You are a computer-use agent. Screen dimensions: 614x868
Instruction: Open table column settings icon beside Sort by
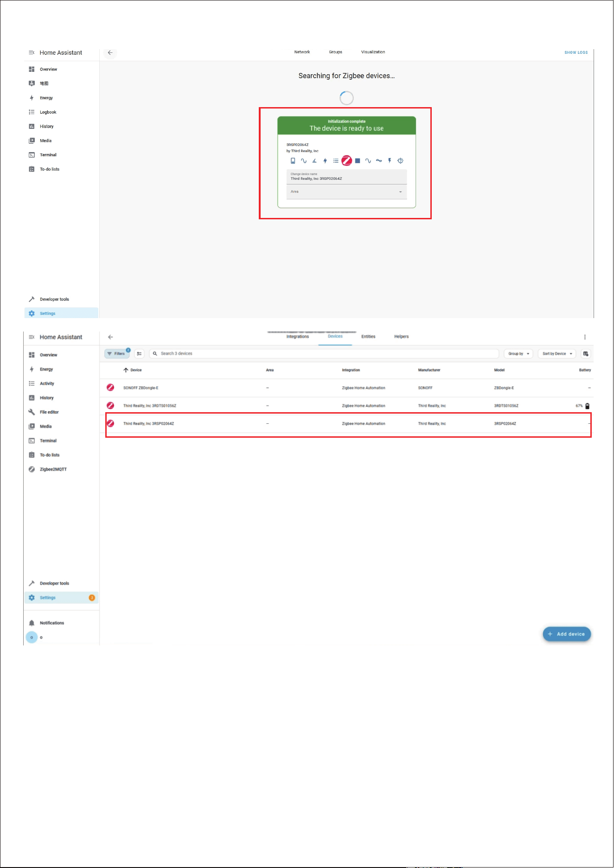coord(586,354)
